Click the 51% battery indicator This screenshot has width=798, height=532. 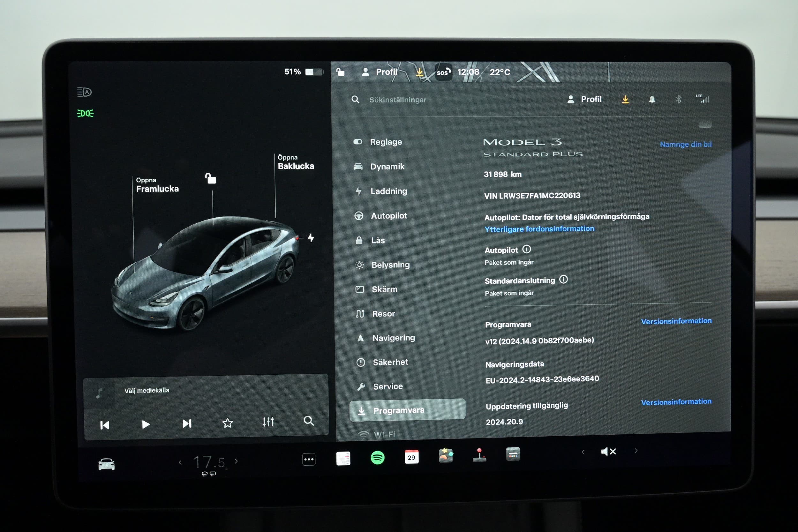(x=303, y=72)
